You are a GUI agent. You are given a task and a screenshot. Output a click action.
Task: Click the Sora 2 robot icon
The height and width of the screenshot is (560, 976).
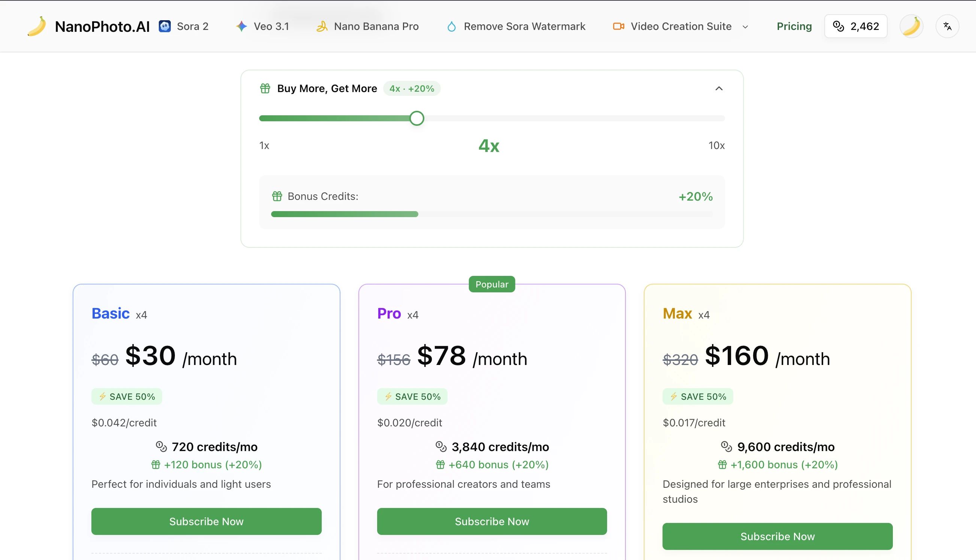[165, 26]
